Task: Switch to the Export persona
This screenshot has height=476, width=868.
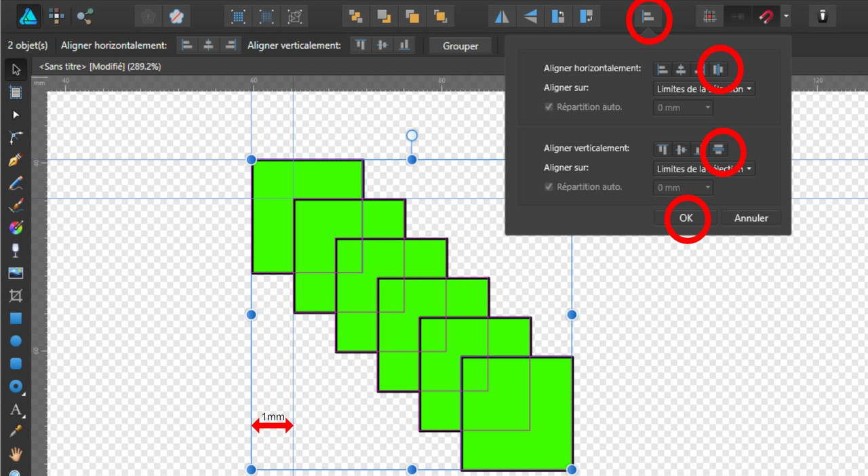Action: [85, 16]
